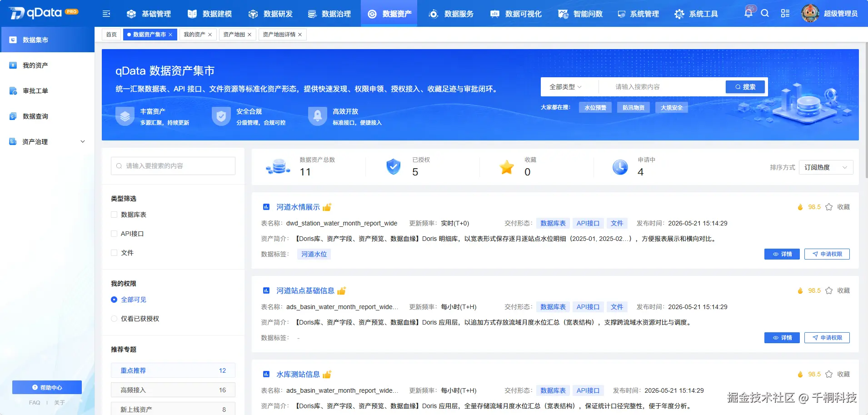Click the 我的资产 sidebar icon

[x=13, y=65]
